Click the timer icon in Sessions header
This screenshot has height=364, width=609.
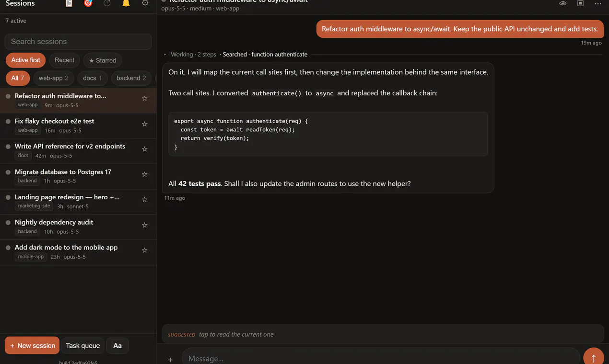[x=107, y=3]
